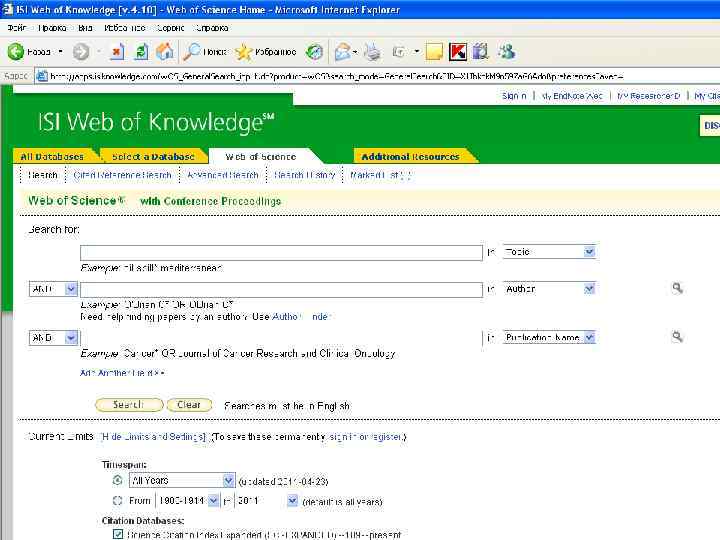This screenshot has width=720, height=540.
Task: Open the Author field dropdown
Action: coord(590,289)
